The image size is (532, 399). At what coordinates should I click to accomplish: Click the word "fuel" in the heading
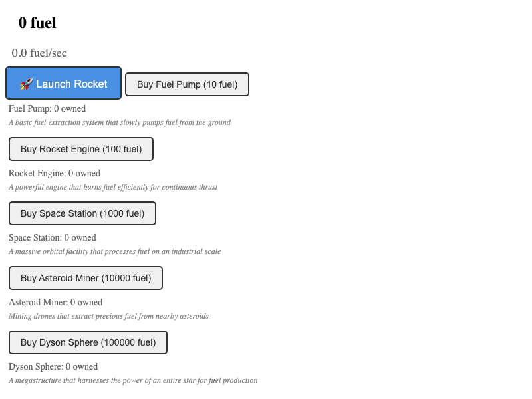click(x=43, y=23)
